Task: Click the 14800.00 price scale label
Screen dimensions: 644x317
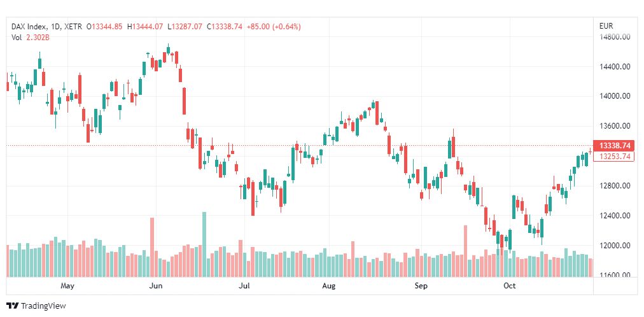Action: click(614, 37)
